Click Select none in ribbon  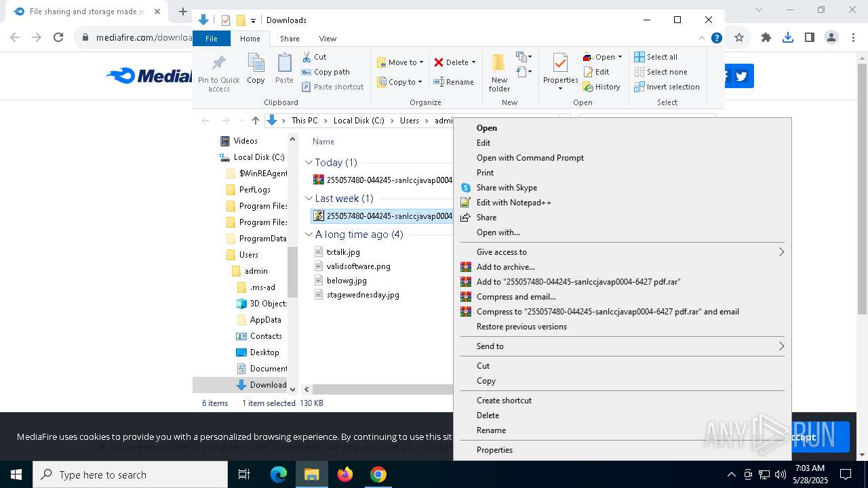pos(660,72)
